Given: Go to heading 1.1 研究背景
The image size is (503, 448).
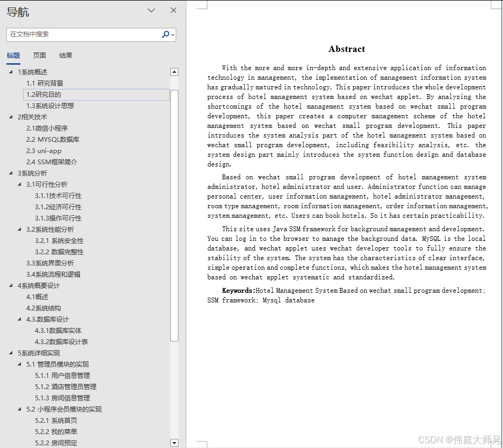Looking at the screenshot, I should coord(44,83).
